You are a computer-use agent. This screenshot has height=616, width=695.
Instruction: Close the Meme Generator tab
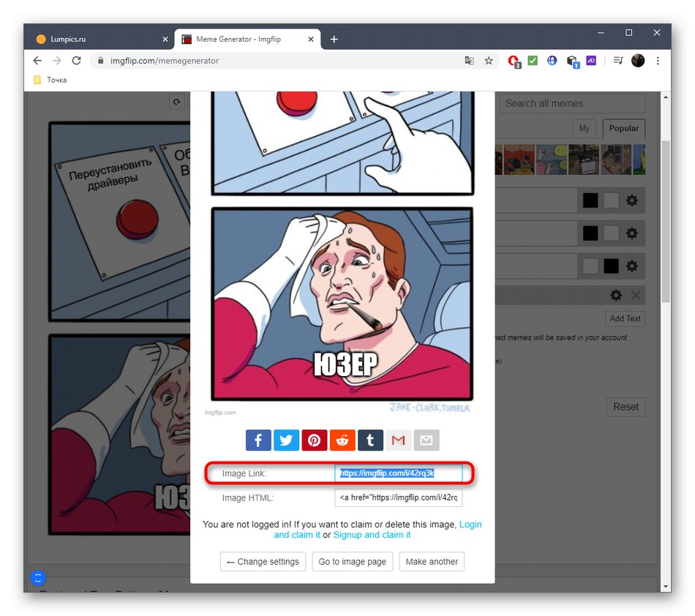[x=311, y=40]
